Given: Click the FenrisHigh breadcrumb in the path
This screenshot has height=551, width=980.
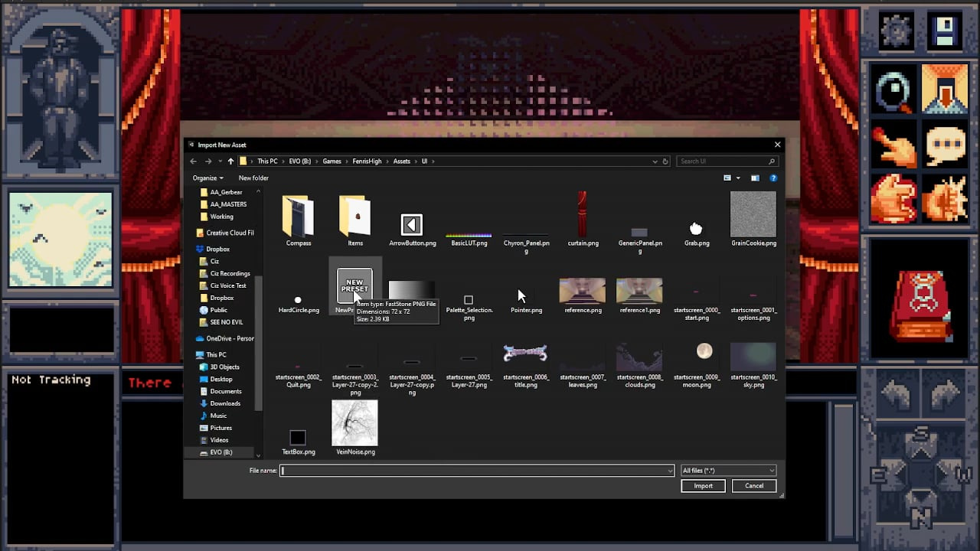Looking at the screenshot, I should click(x=367, y=161).
